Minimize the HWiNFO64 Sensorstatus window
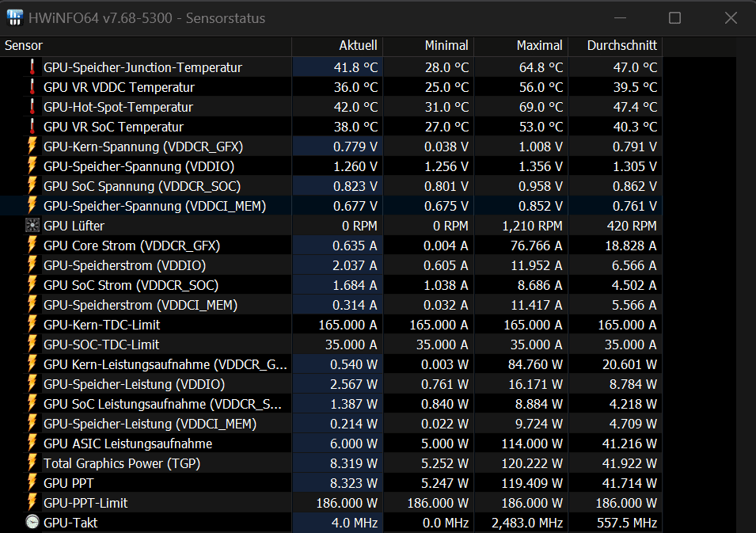This screenshot has width=756, height=533. click(620, 18)
